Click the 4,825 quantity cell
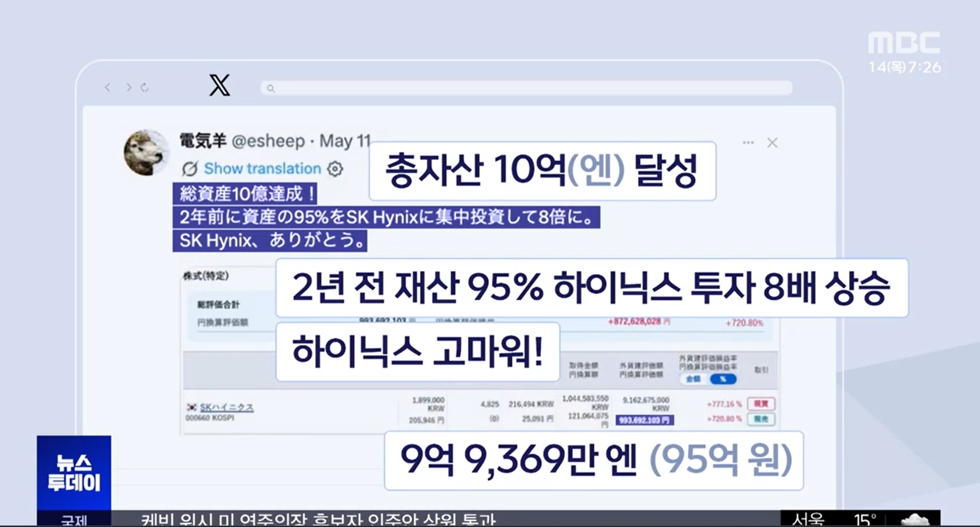 (x=490, y=404)
